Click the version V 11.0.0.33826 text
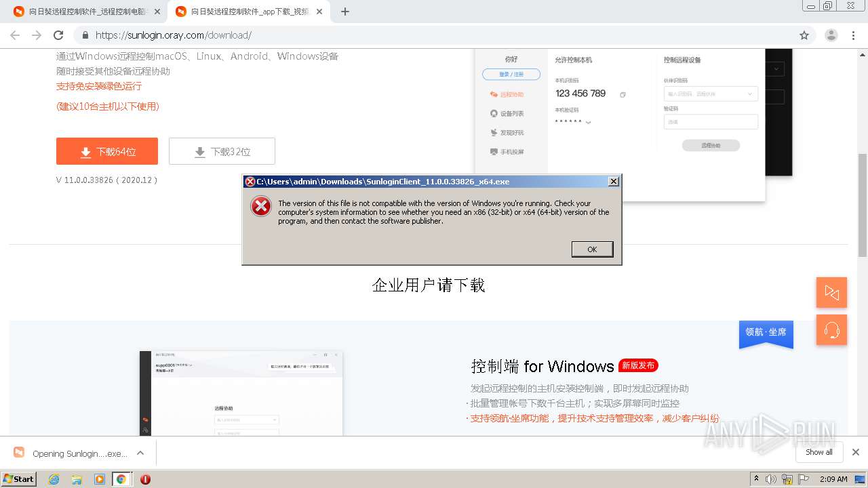Image resolution: width=868 pixels, height=488 pixels. (x=107, y=180)
